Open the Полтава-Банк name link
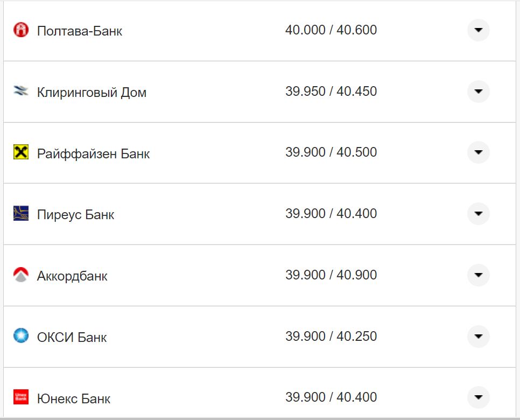 tap(79, 31)
